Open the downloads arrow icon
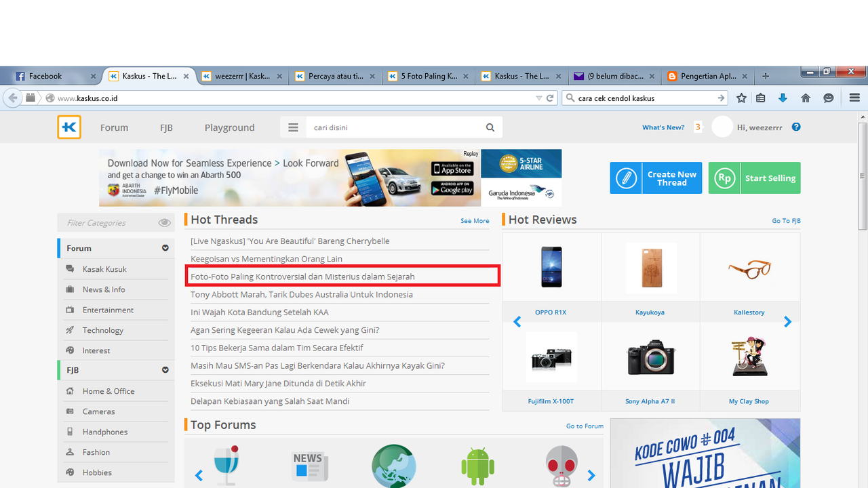 (x=783, y=98)
